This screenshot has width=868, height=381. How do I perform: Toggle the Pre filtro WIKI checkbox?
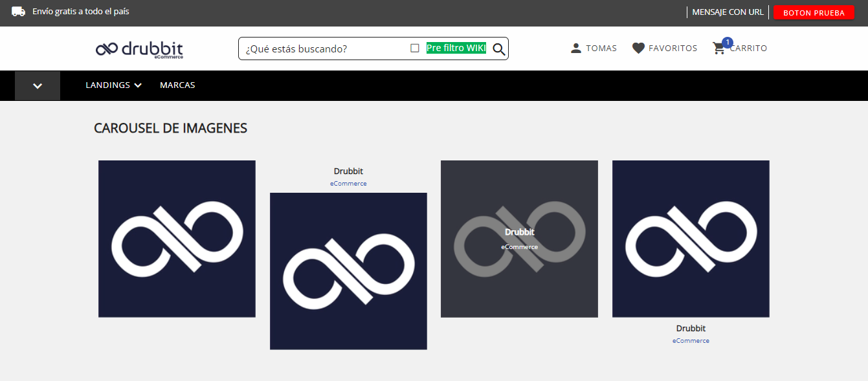point(415,49)
